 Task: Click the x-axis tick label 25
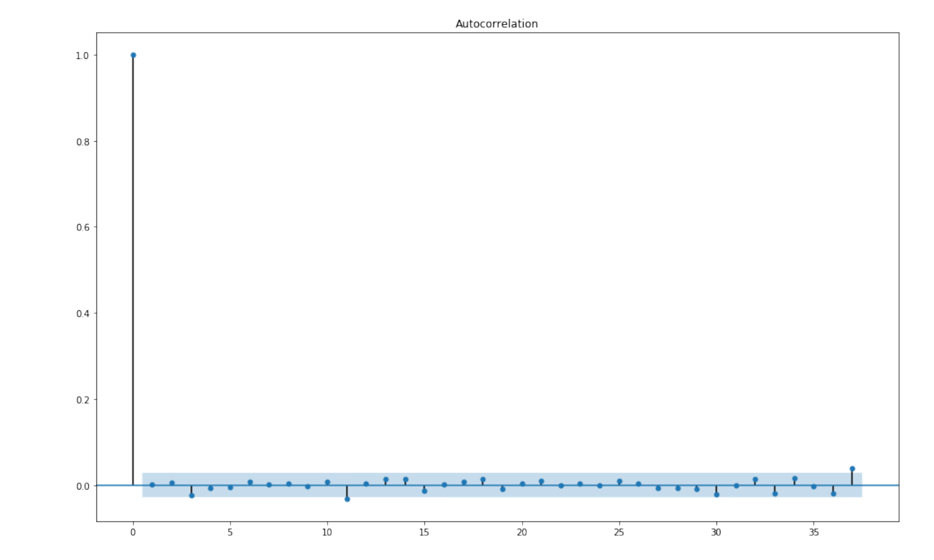click(x=619, y=532)
